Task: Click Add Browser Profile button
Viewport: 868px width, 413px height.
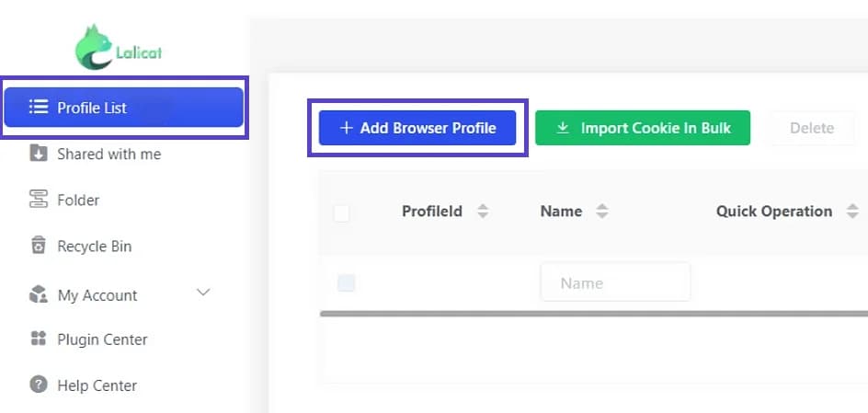Action: click(x=417, y=128)
